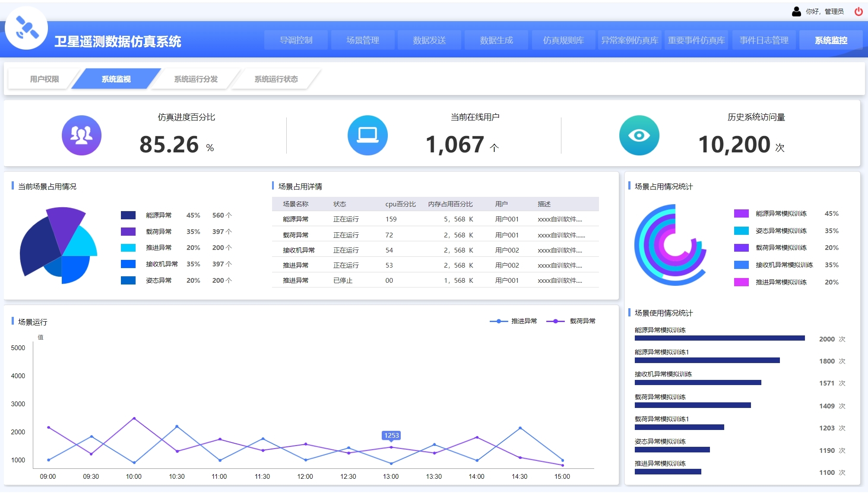Open the 数据发送 menu
Image resolution: width=868 pixels, height=493 pixels.
coord(429,40)
